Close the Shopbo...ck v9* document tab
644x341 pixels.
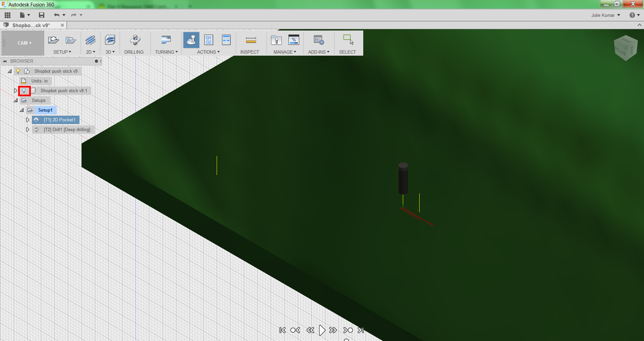pos(62,25)
